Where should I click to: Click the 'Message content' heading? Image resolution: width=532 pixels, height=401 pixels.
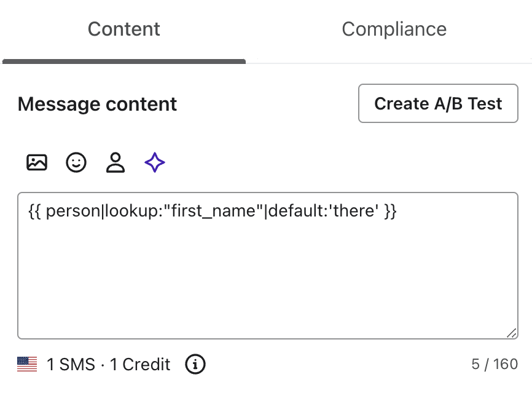tap(96, 104)
